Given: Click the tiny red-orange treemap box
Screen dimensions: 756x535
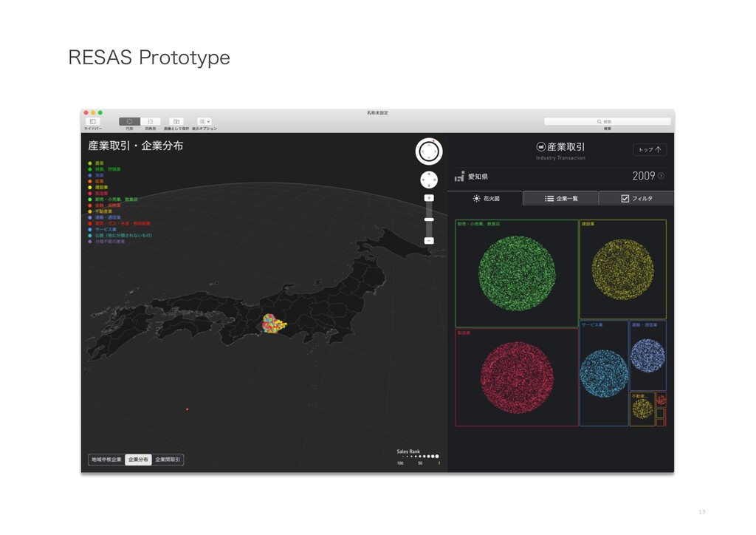Looking at the screenshot, I should tap(661, 400).
